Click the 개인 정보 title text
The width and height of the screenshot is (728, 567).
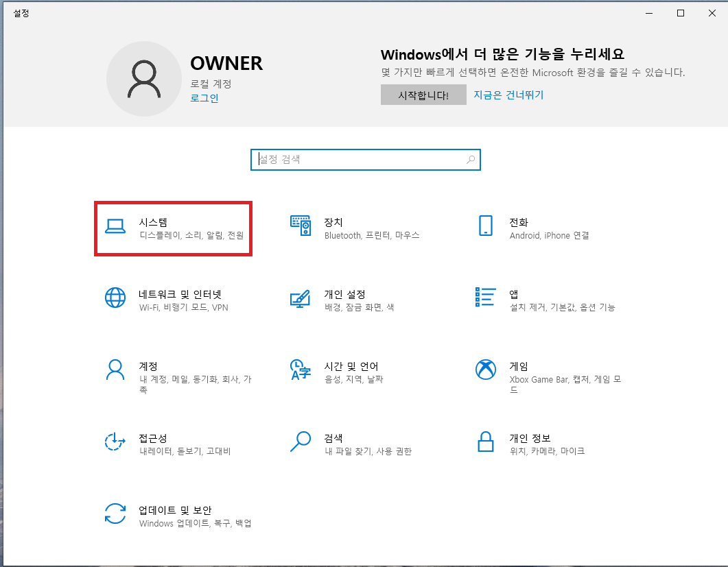[530, 438]
